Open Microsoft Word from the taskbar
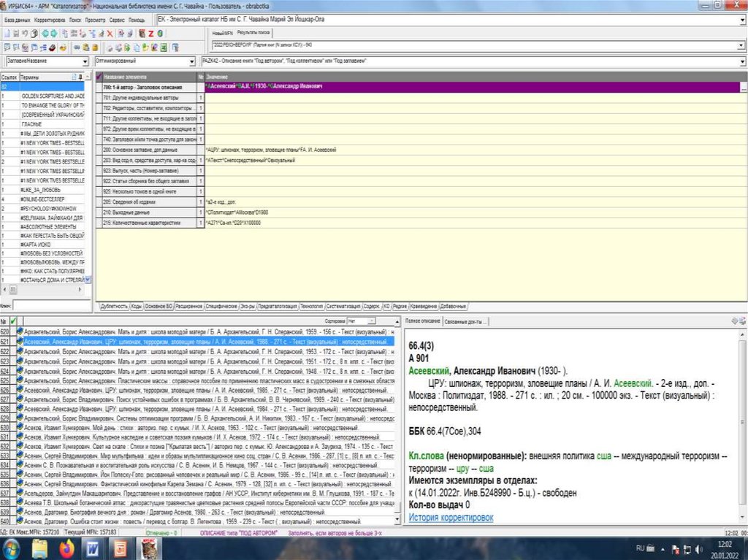Viewport: 748px width, 560px height. pos(93,548)
